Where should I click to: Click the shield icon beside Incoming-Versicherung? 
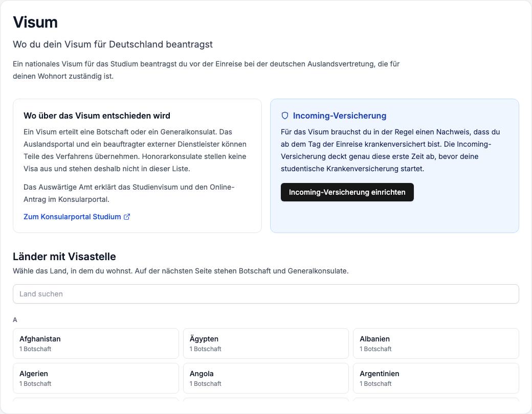[x=284, y=116]
